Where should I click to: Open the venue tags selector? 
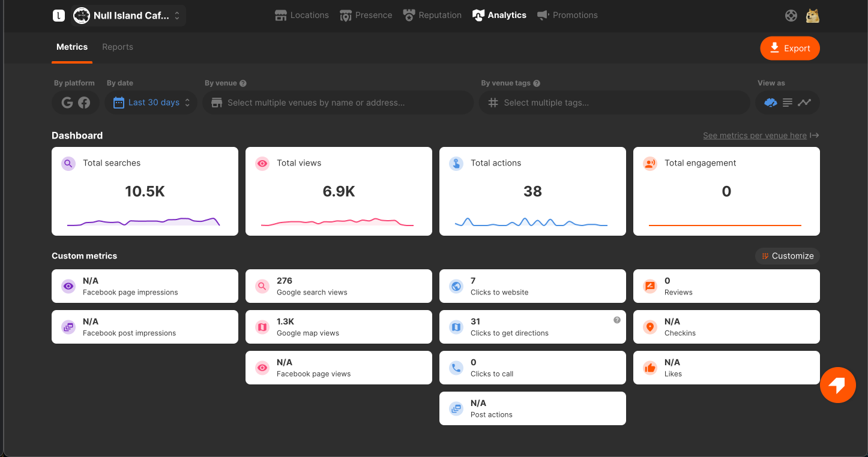point(614,103)
